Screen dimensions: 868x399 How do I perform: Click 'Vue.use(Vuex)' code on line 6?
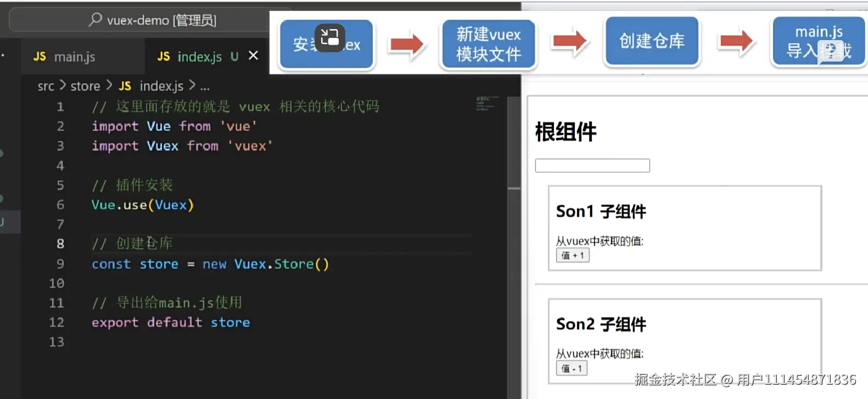click(x=143, y=205)
